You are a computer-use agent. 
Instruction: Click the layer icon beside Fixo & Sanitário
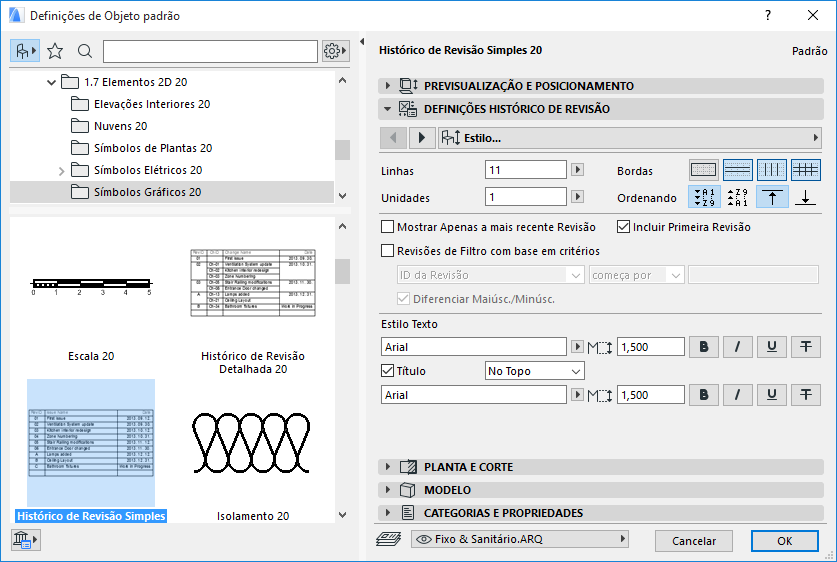point(389,540)
